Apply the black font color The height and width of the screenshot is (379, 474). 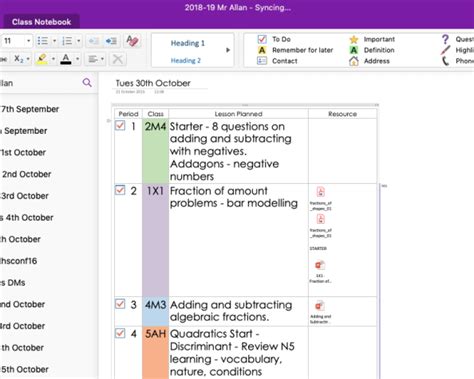(66, 59)
